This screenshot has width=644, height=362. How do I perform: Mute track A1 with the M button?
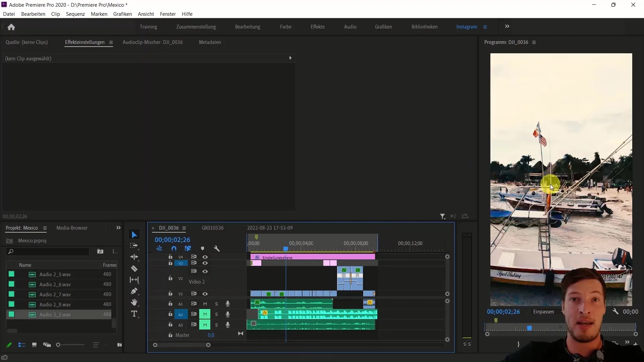205,304
